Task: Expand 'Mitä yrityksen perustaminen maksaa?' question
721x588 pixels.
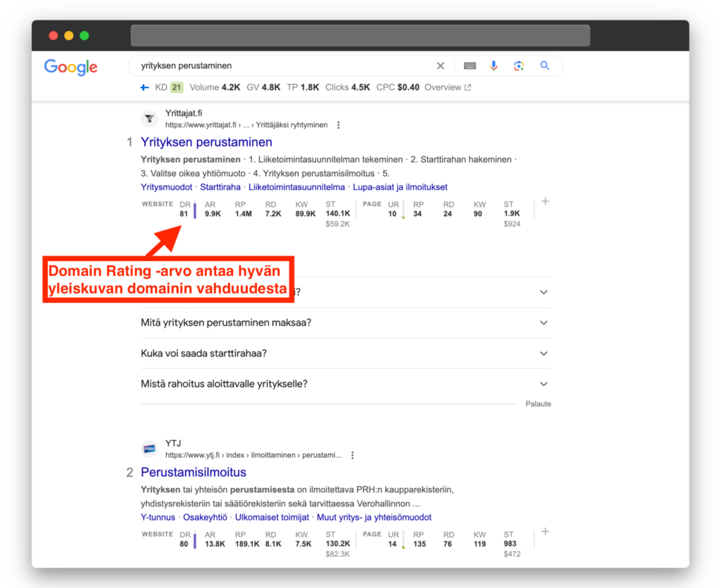Action: pos(346,323)
